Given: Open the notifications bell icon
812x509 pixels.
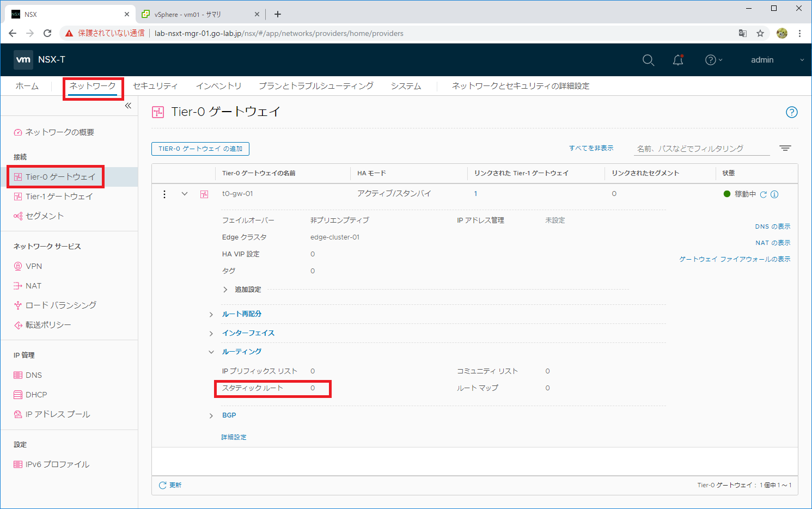Looking at the screenshot, I should [x=678, y=60].
